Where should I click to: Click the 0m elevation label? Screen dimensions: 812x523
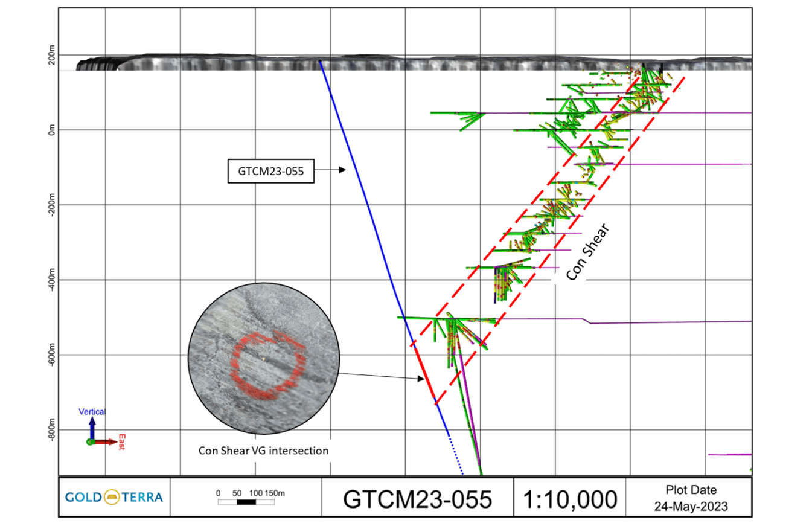[53, 130]
